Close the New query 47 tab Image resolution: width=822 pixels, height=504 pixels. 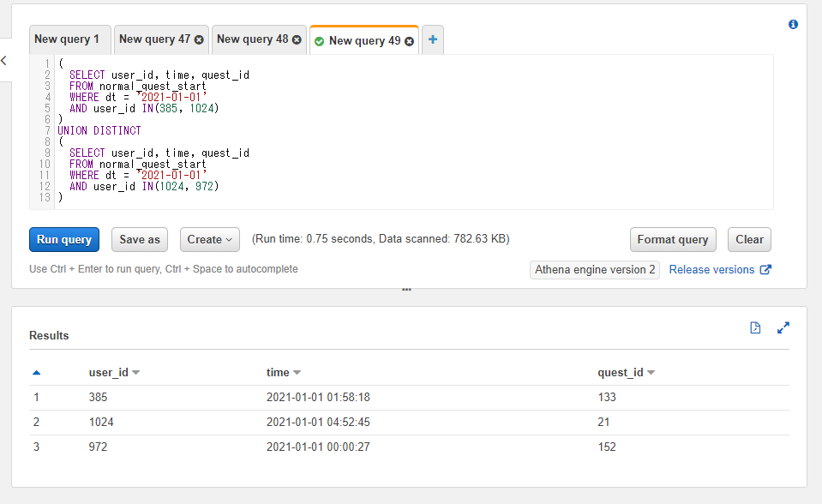tap(199, 40)
